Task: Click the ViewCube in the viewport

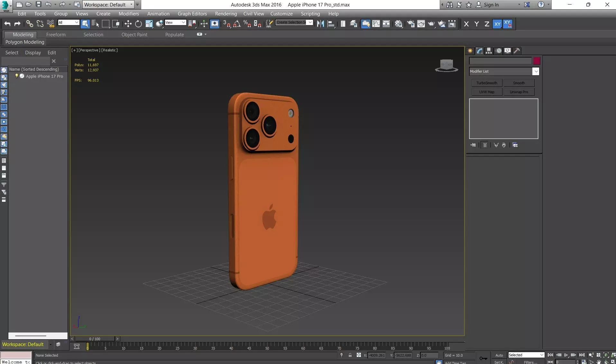Action: [x=446, y=66]
